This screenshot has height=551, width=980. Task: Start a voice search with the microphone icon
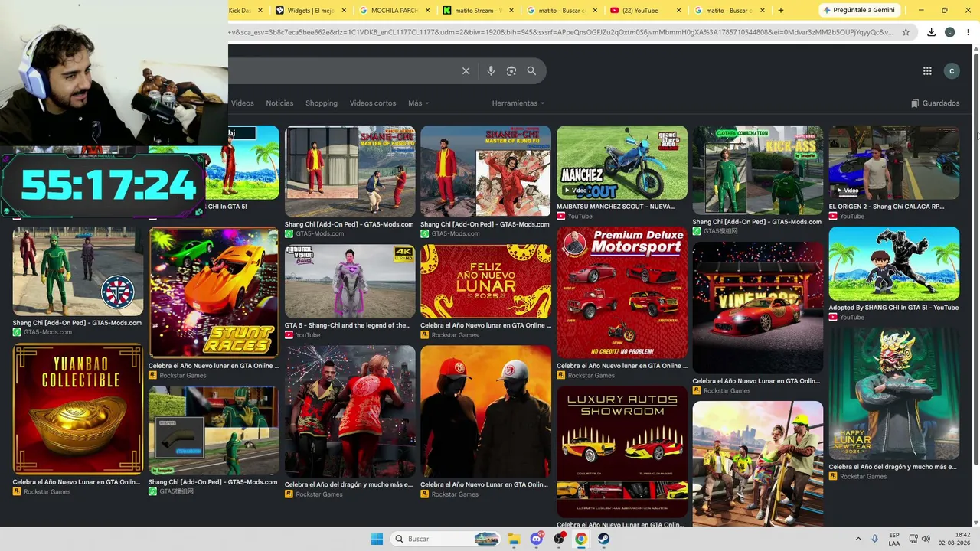coord(491,71)
